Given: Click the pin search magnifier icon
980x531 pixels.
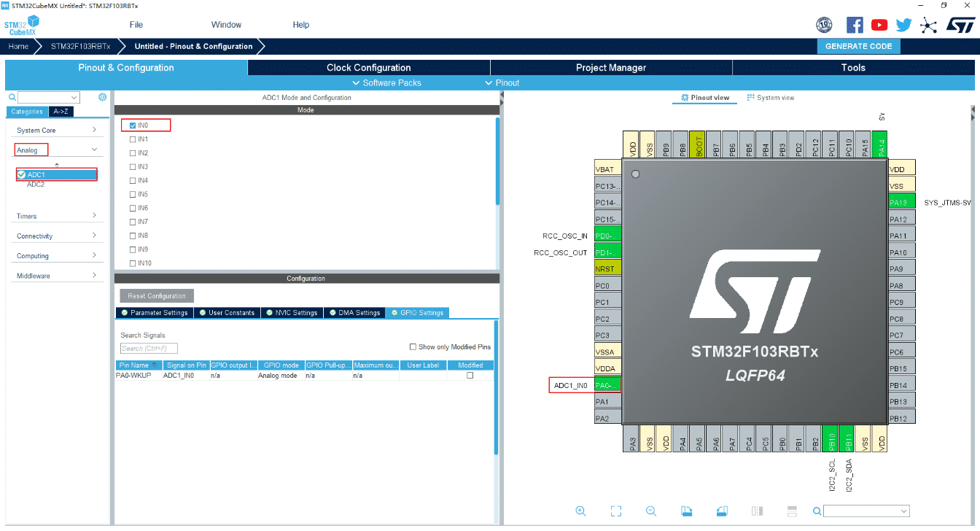Looking at the screenshot, I should (x=817, y=511).
